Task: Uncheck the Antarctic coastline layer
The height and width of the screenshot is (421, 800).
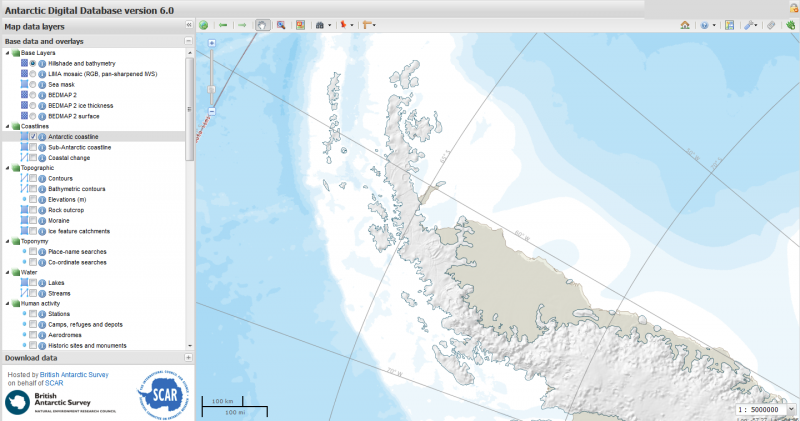Action: coord(33,136)
